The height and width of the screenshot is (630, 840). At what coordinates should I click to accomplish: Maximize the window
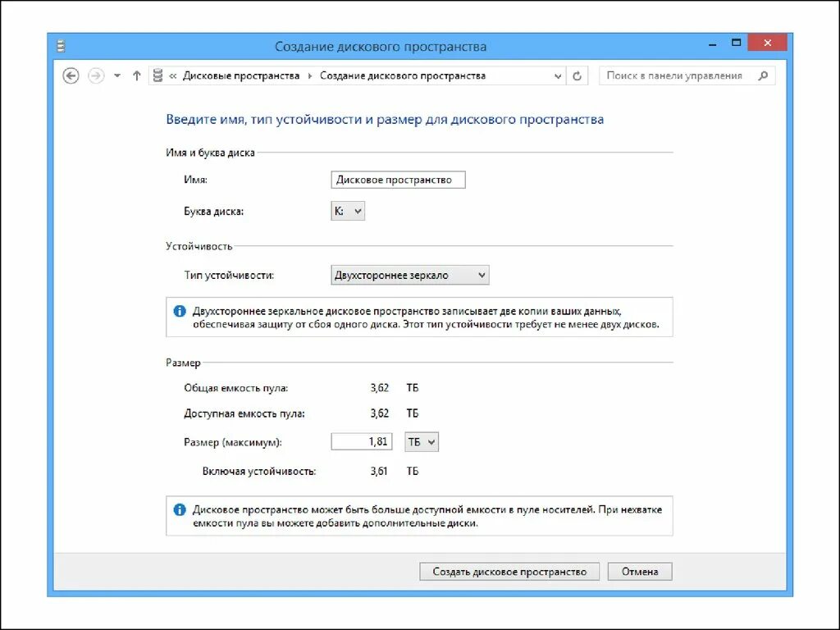[737, 43]
